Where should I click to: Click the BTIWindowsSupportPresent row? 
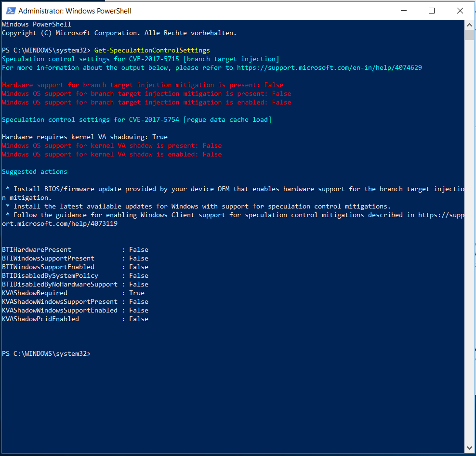click(75, 259)
